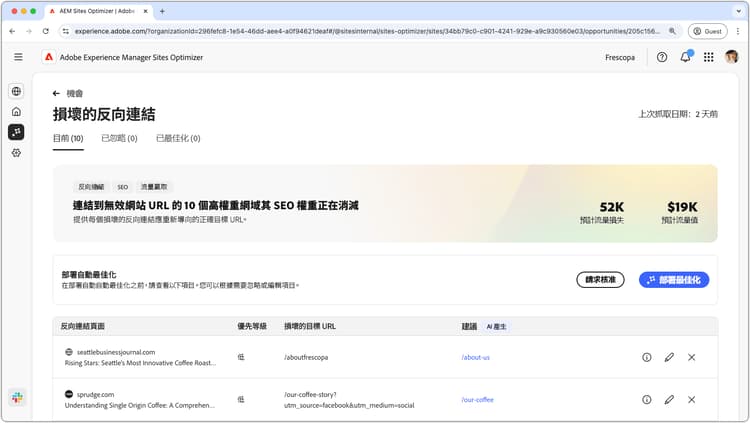The height and width of the screenshot is (423, 750).
Task: Go to Home in the left sidebar
Action: tap(16, 111)
